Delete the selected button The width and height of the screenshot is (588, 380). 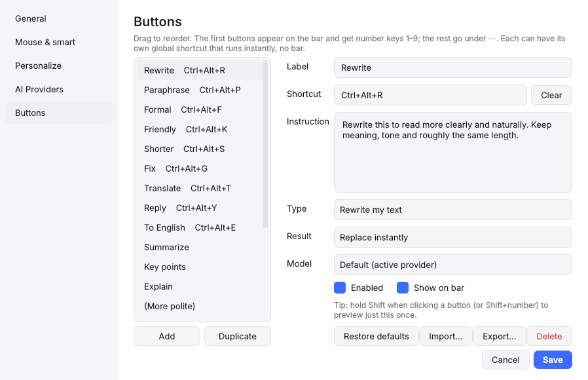point(549,336)
